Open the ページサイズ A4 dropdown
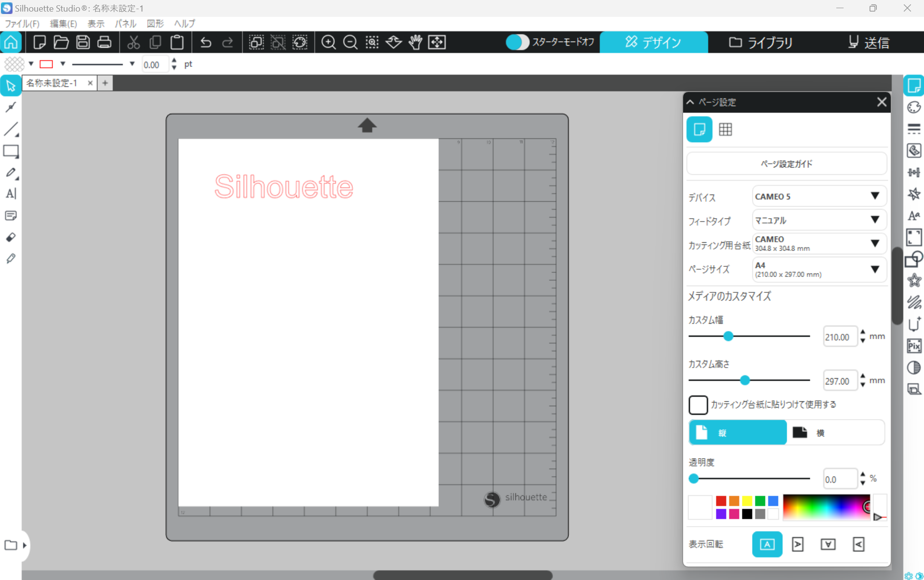The image size is (924, 580). coord(819,269)
